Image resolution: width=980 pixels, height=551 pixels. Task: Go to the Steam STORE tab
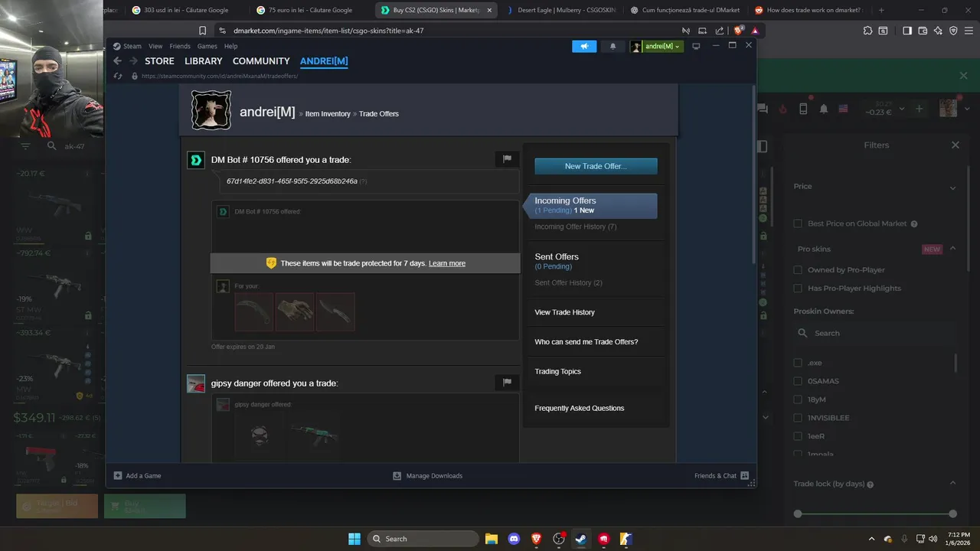point(159,61)
